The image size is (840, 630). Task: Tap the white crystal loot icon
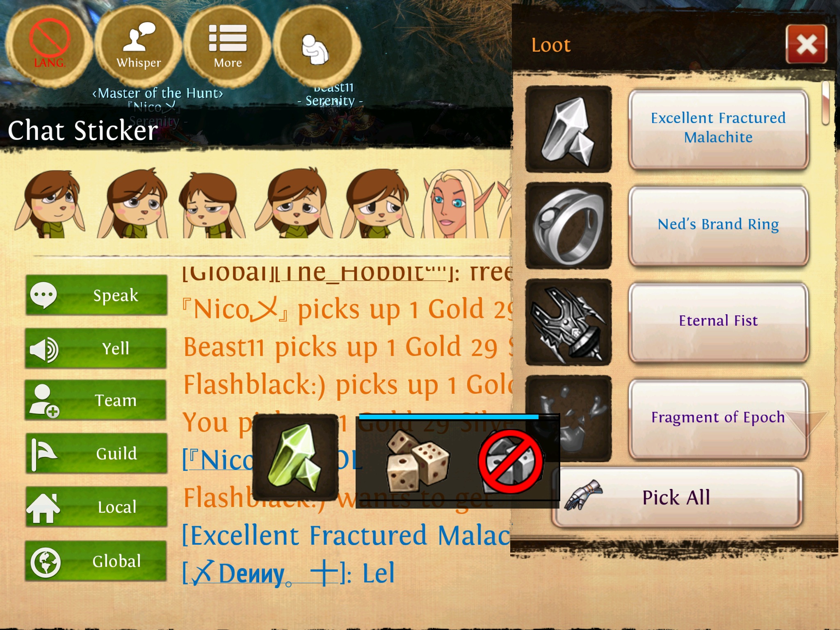pyautogui.click(x=568, y=129)
